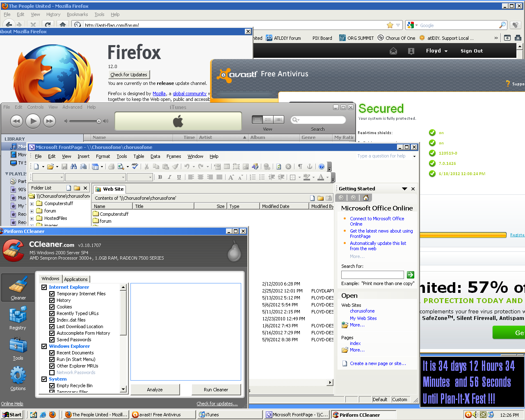Open the Insert menu in FrontPage

pyautogui.click(x=83, y=156)
